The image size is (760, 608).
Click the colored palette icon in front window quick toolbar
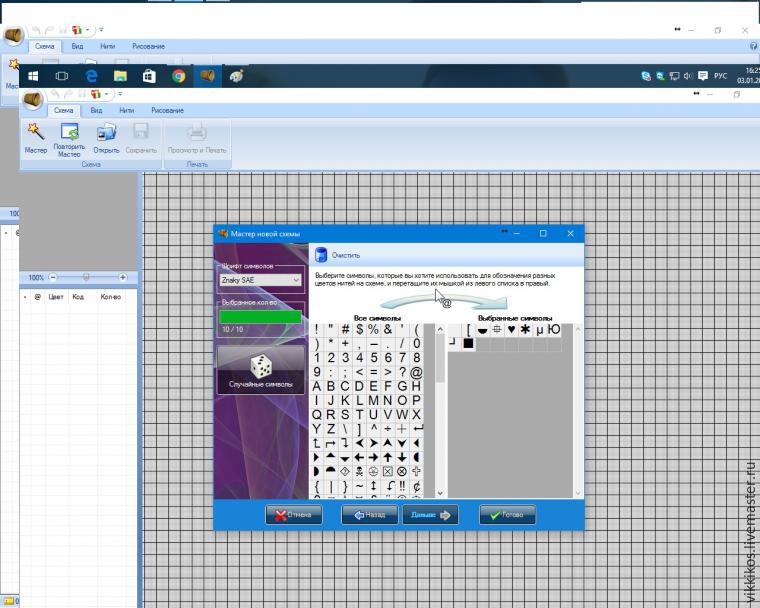point(96,94)
